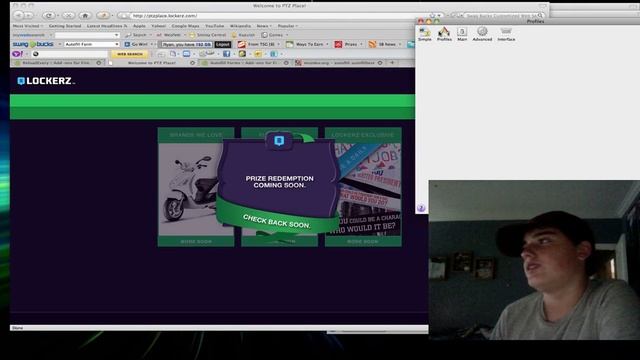Switch to the Autofill Forms tab
The width and height of the screenshot is (640, 360).
243,63
